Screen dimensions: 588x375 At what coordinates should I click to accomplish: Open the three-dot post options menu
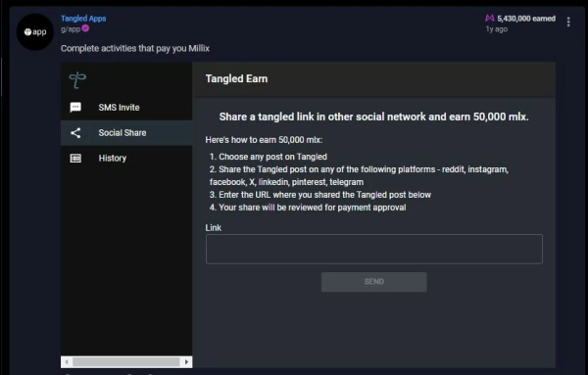tap(568, 23)
